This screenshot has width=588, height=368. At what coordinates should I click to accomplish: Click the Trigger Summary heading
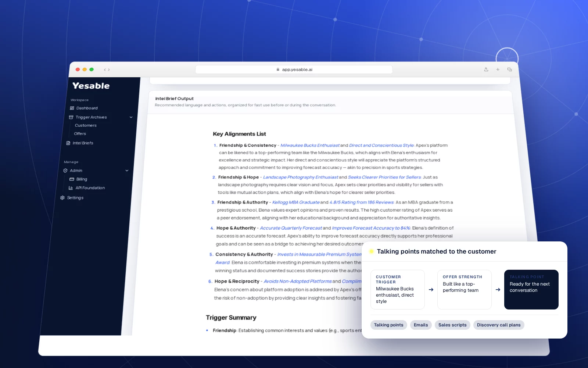(231, 318)
